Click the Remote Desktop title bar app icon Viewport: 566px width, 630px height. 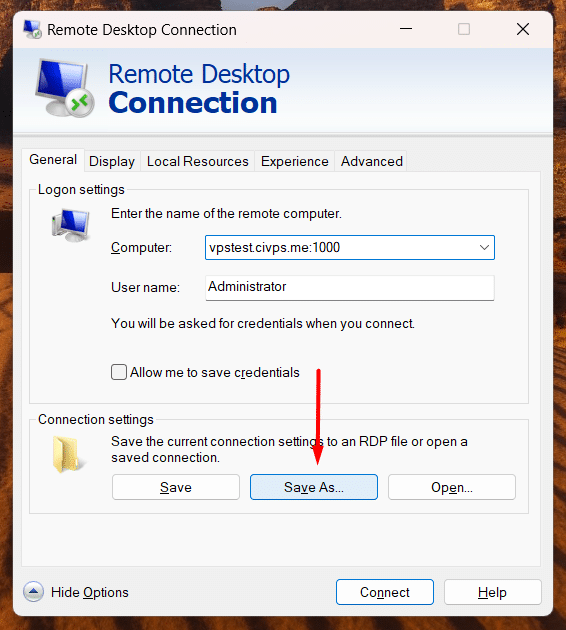(x=32, y=29)
